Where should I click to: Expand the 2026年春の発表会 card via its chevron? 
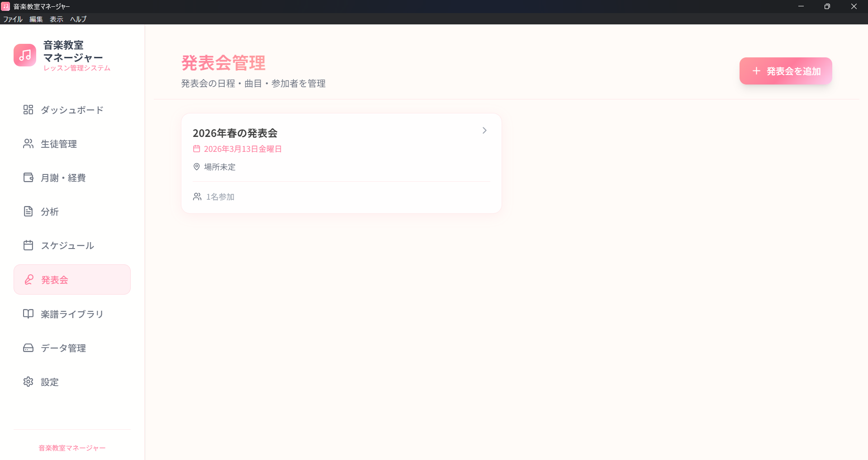[484, 130]
